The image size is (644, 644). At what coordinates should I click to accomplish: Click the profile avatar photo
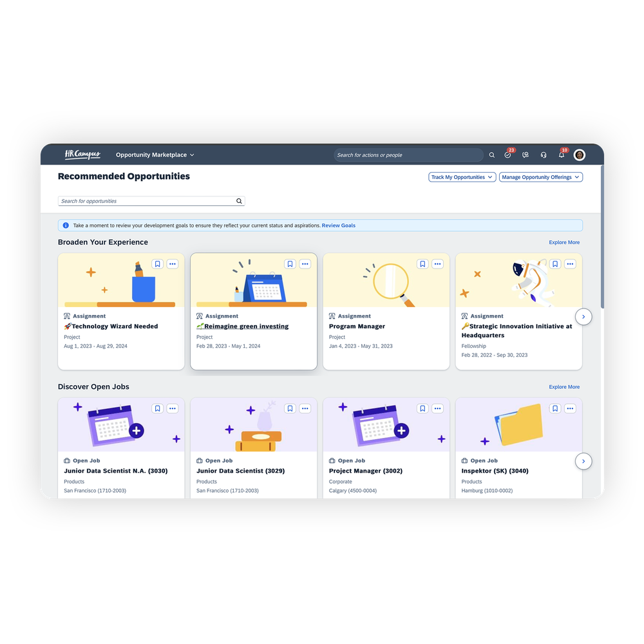click(x=579, y=155)
